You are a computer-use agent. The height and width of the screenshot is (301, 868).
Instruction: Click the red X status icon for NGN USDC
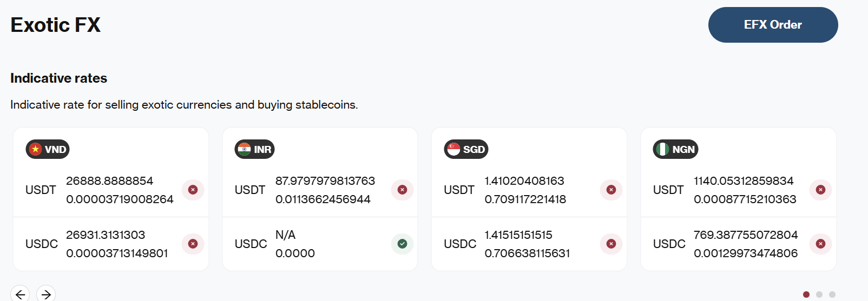tap(820, 244)
